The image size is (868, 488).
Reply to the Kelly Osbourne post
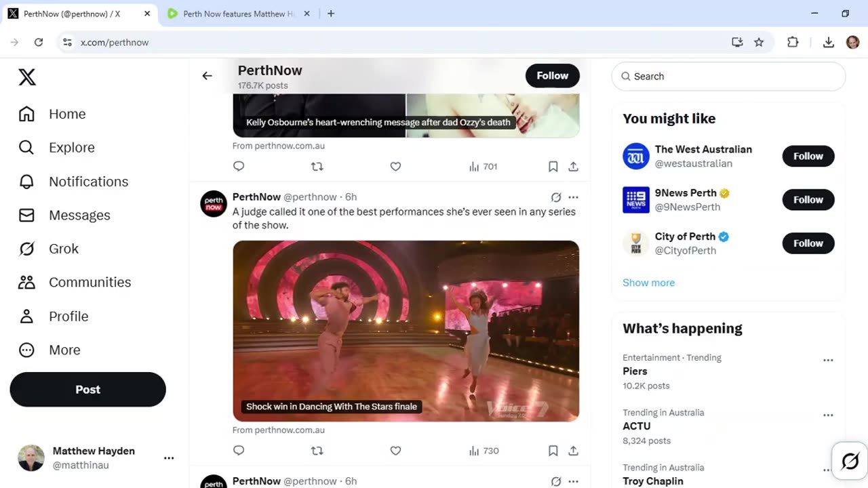[239, 166]
